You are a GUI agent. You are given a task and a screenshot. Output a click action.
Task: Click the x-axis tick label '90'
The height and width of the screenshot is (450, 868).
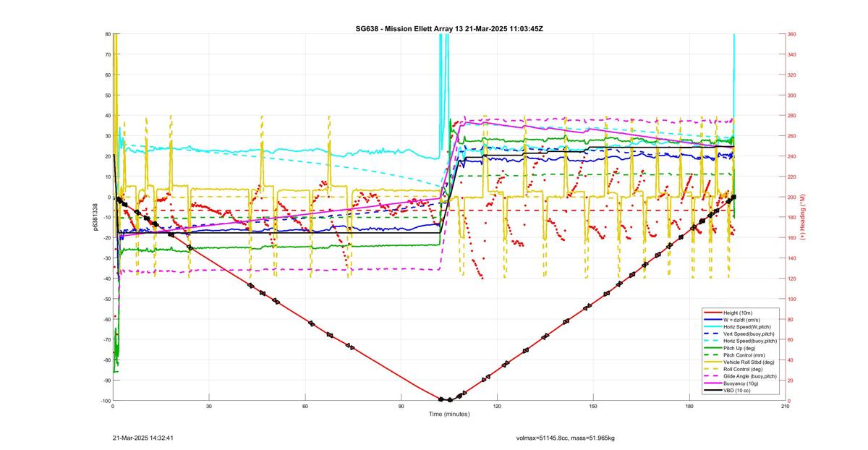coord(401,407)
